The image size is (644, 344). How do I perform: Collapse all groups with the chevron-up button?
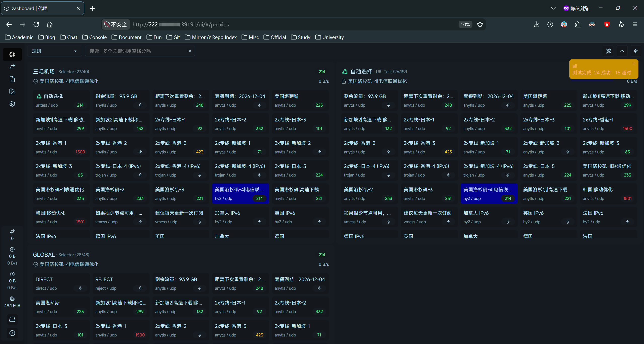622,51
